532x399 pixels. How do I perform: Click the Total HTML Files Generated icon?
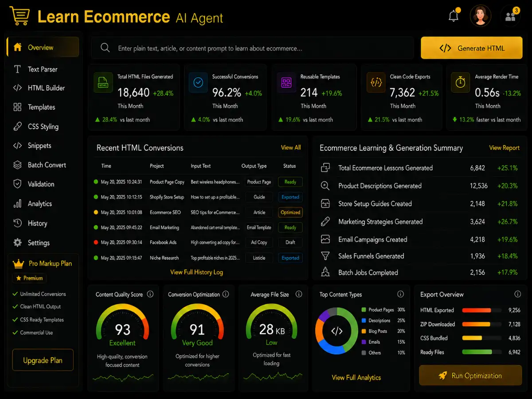pos(103,83)
